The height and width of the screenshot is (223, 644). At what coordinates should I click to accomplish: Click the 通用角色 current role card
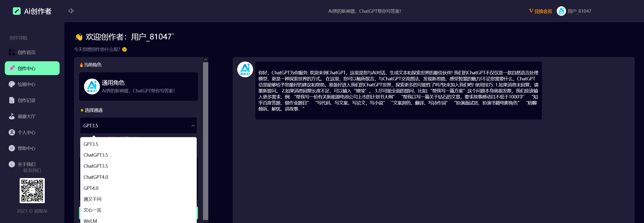coord(138,86)
